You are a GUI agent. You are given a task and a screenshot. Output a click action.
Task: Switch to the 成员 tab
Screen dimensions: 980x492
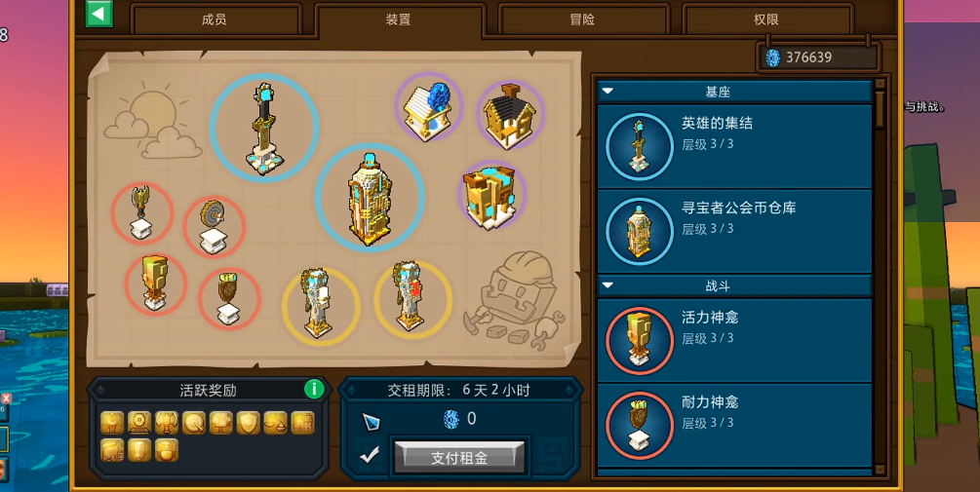point(215,19)
